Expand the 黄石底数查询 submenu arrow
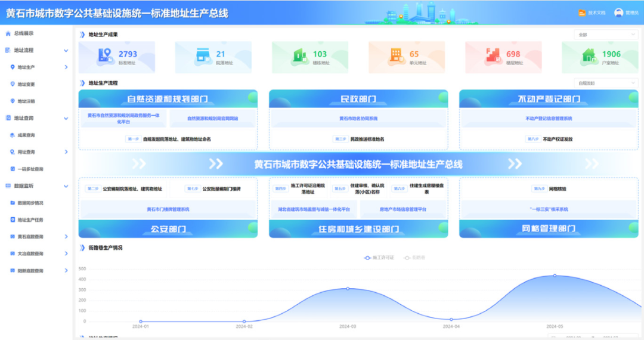 click(66, 237)
